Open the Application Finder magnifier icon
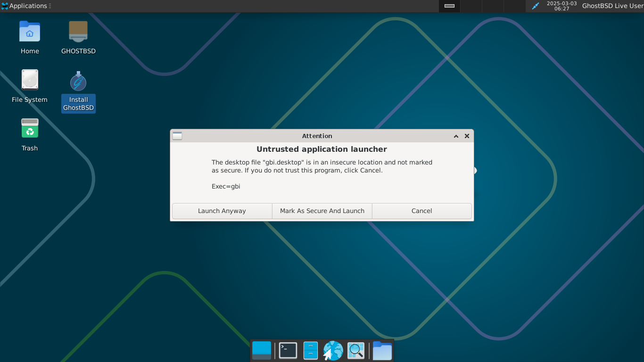644x362 pixels. pos(356,351)
